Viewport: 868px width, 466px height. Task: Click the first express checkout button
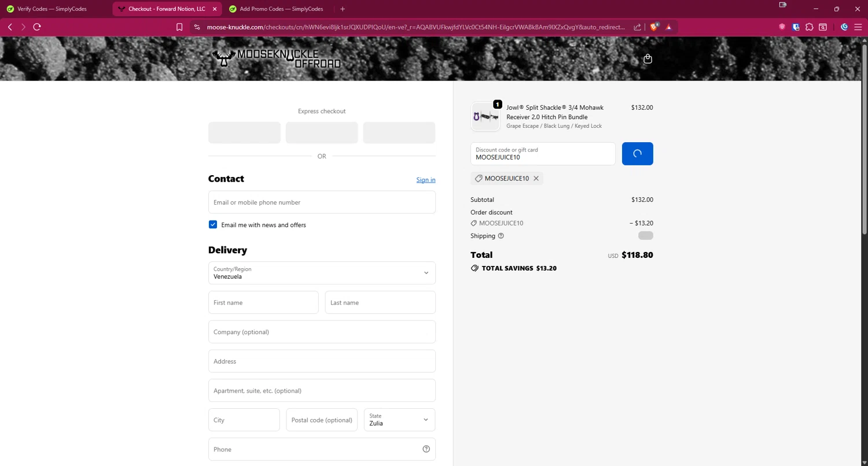click(244, 132)
